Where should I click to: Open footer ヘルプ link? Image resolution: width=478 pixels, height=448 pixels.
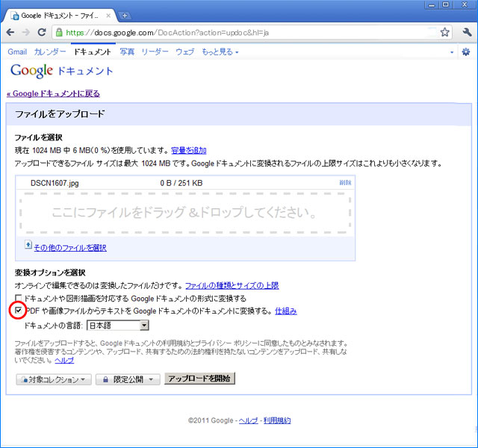(248, 420)
